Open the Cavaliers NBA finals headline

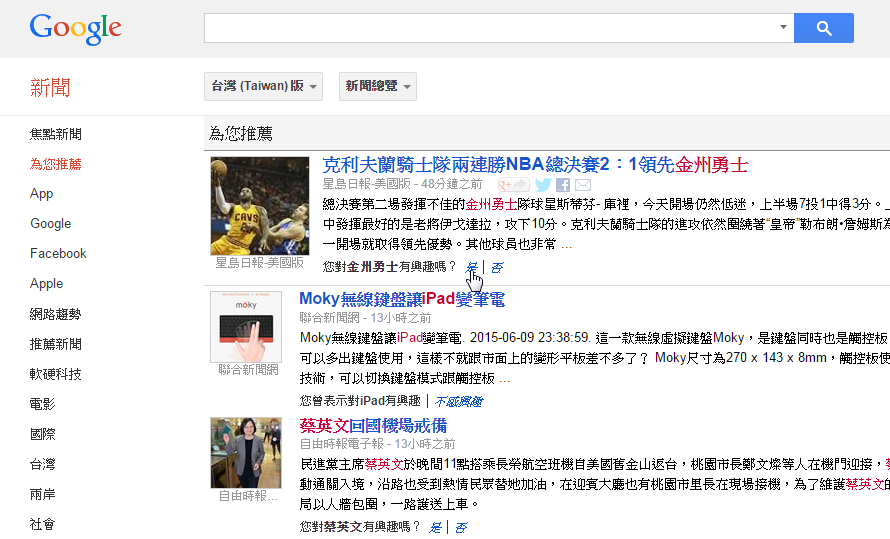pyautogui.click(x=535, y=165)
